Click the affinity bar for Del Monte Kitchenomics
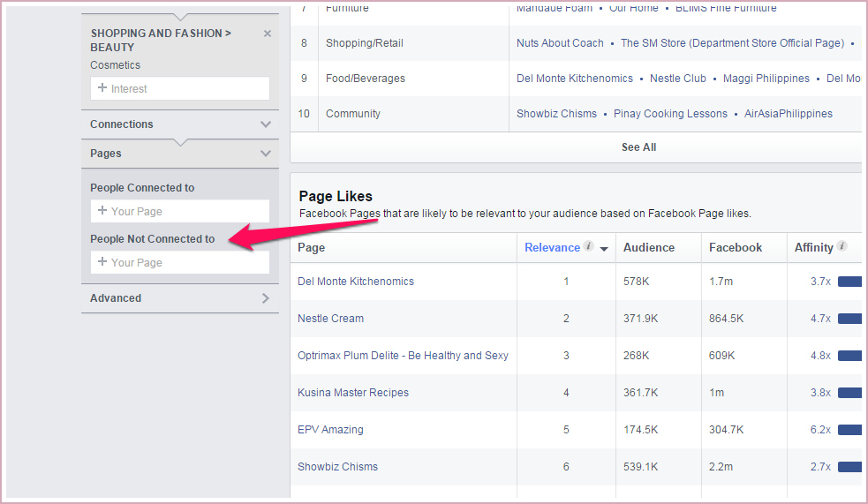Viewport: 868px width, 504px height. pos(849,282)
